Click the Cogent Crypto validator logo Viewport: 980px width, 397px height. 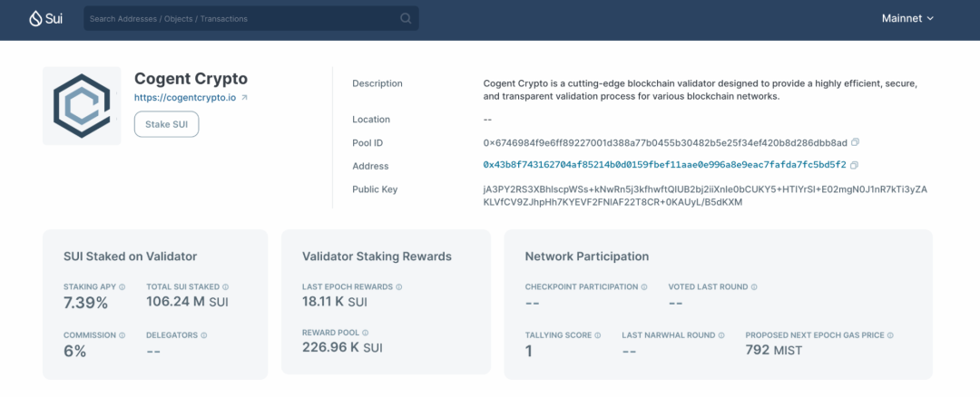click(x=82, y=105)
